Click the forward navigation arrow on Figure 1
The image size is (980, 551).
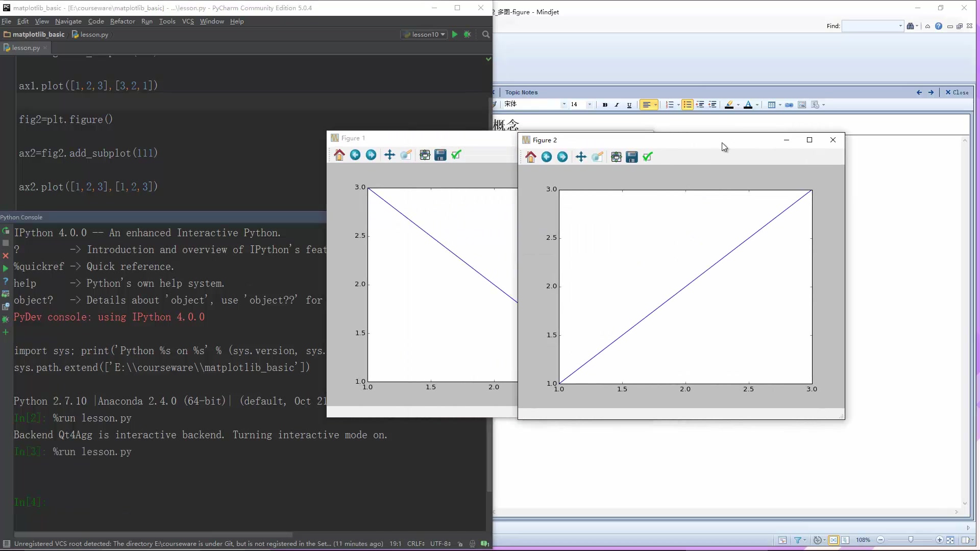(371, 155)
